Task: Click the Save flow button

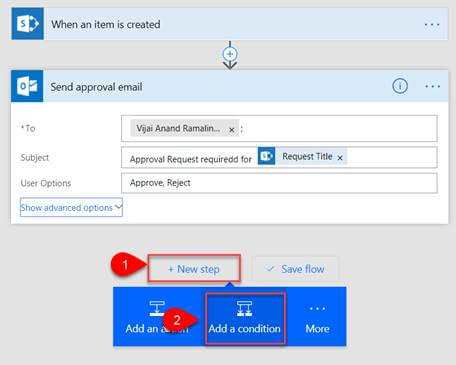Action: click(295, 269)
